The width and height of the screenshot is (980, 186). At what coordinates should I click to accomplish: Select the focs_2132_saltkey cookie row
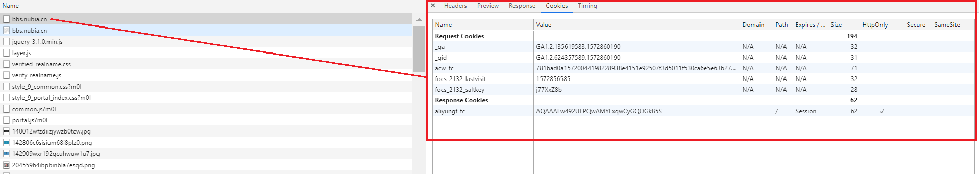coord(703,89)
